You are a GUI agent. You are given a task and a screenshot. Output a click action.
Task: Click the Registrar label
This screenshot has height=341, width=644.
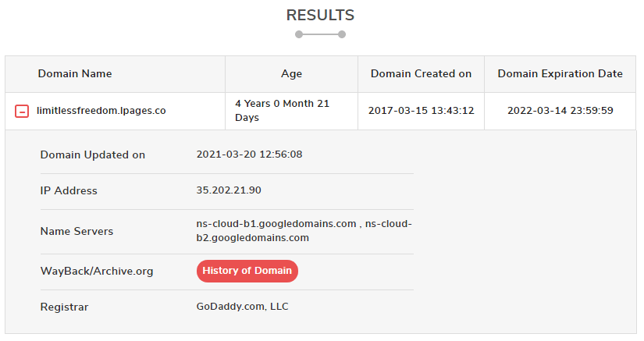(x=64, y=307)
